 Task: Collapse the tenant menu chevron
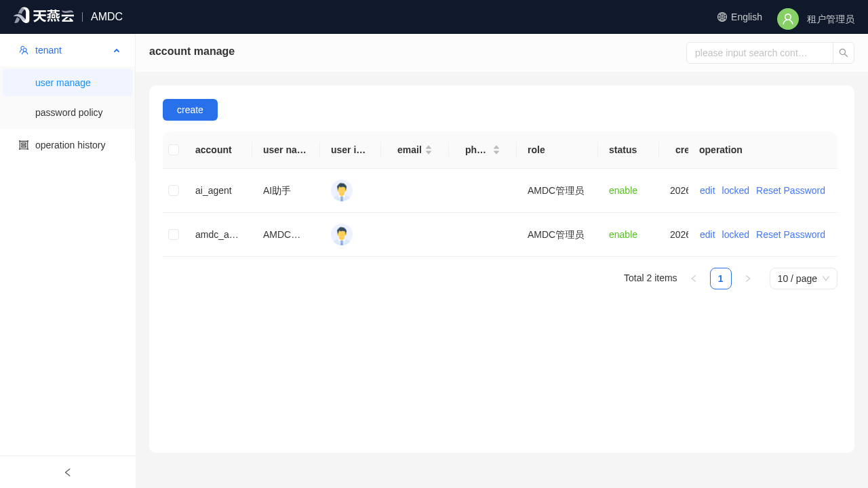click(x=117, y=50)
